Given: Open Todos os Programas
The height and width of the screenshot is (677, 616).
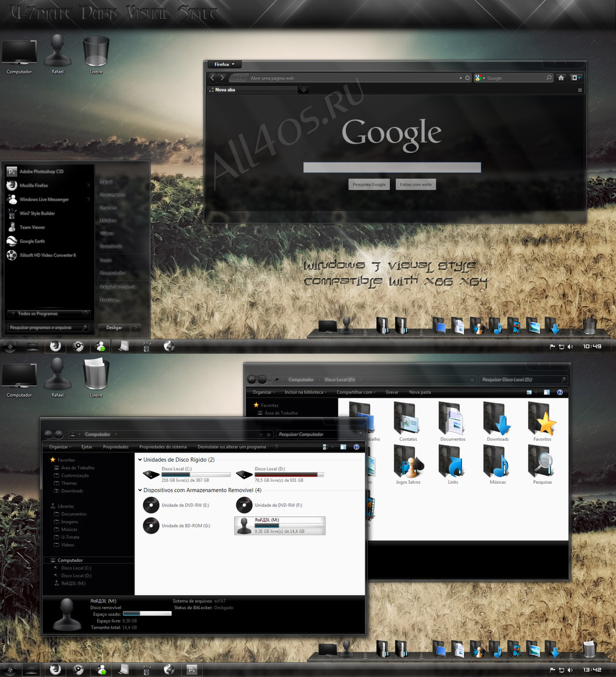Looking at the screenshot, I should coord(49,314).
